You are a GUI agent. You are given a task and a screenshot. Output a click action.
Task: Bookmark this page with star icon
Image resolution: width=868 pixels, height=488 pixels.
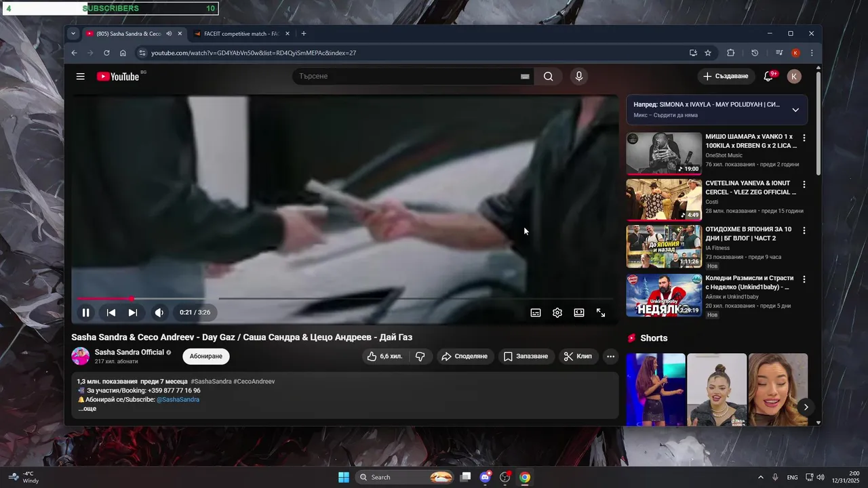[708, 53]
